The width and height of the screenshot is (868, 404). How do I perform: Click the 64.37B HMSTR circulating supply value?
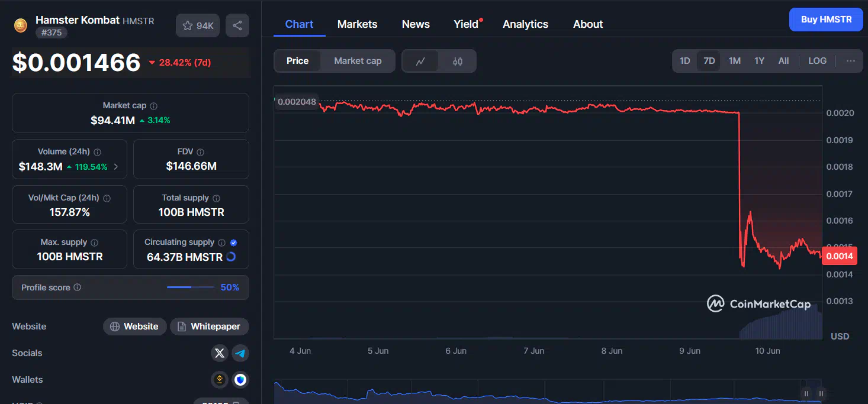point(185,257)
